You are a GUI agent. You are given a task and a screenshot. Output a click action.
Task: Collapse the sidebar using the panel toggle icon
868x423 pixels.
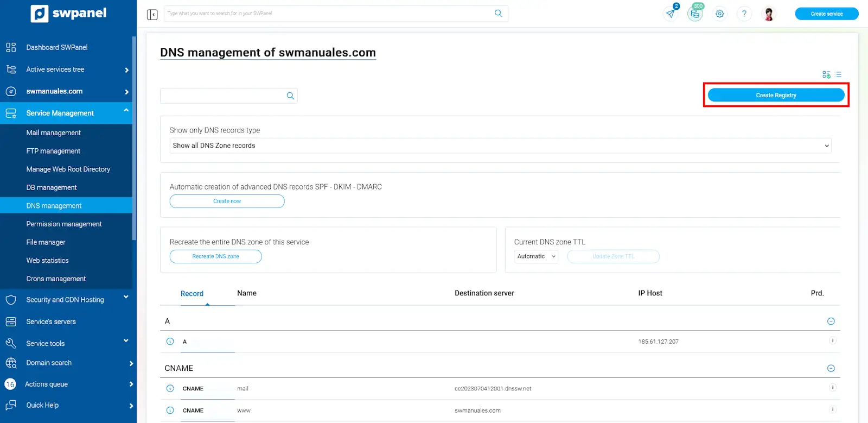[x=152, y=14]
